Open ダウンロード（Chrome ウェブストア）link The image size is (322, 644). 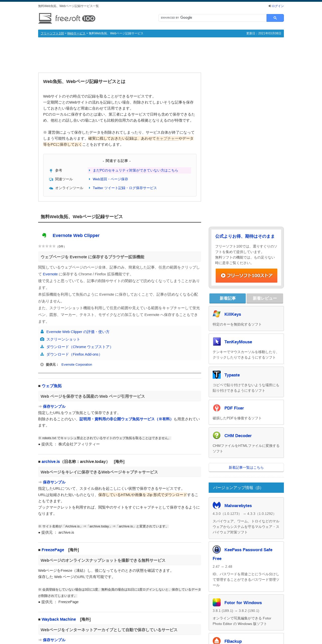coord(80,347)
